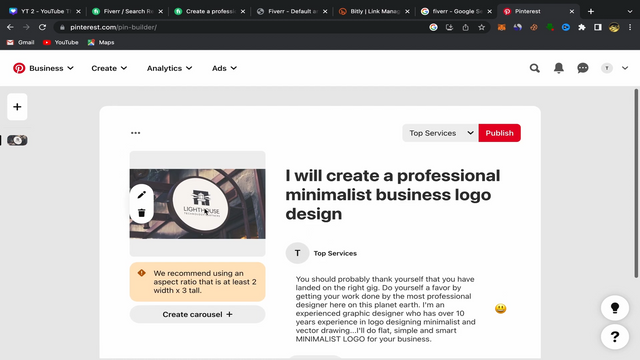The height and width of the screenshot is (360, 640).
Task: Bookmark this page with star icon
Action: tap(482, 27)
